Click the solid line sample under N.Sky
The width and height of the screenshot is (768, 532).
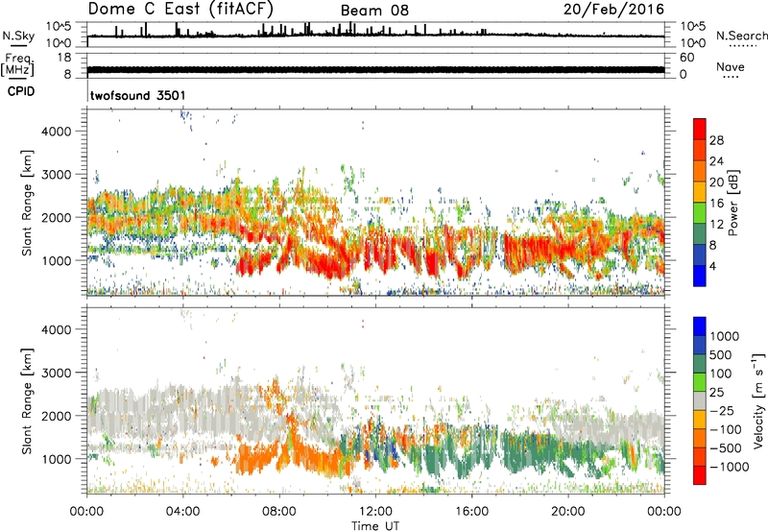(x=19, y=45)
